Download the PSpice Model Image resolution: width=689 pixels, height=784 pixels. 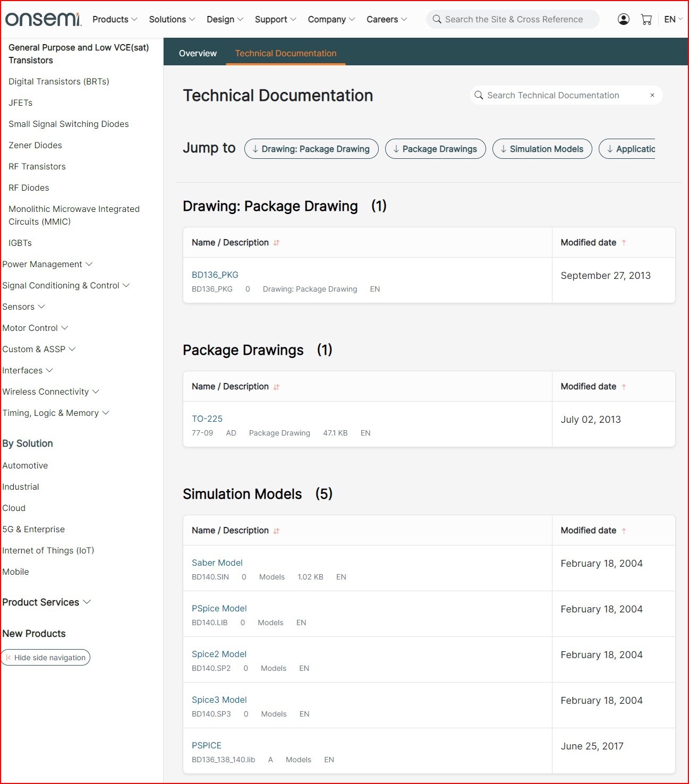click(219, 608)
